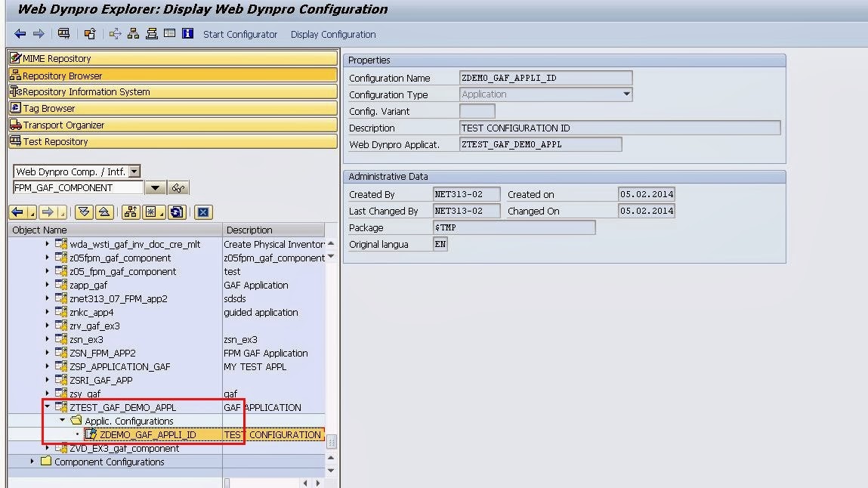The width and height of the screenshot is (868, 488).
Task: Open the hierarchy structure toolbar icon
Action: 134,34
